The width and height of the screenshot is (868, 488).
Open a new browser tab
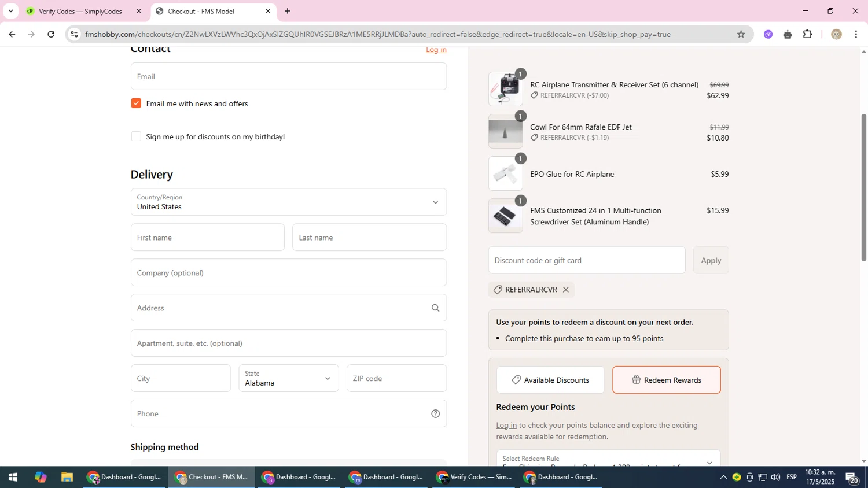287,11
